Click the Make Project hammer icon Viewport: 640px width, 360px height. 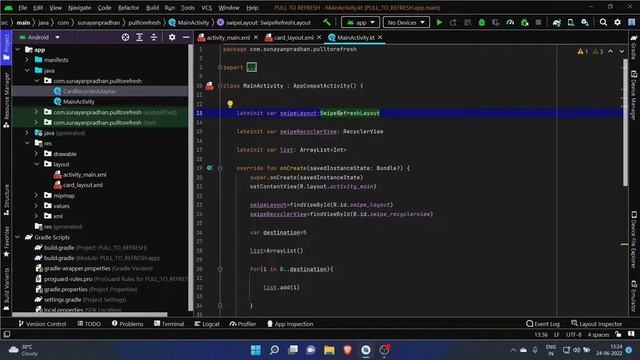[x=327, y=22]
